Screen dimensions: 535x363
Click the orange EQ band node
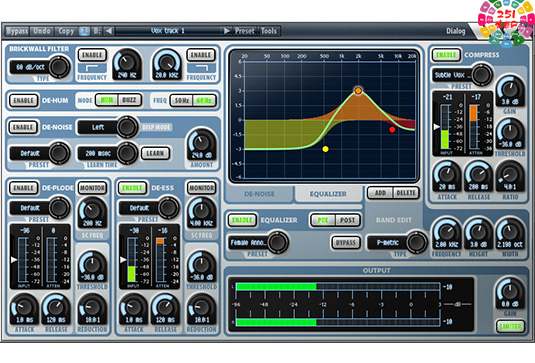click(x=358, y=90)
